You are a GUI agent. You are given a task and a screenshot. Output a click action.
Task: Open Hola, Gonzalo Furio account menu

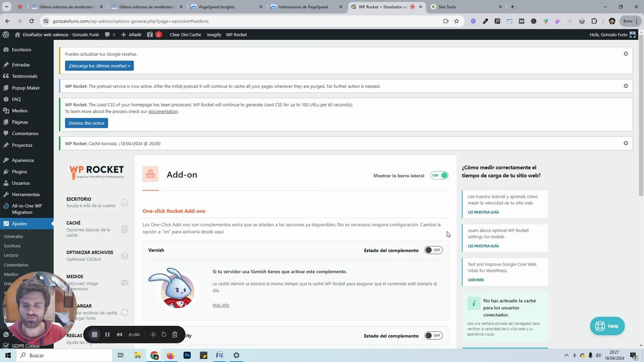point(612,35)
